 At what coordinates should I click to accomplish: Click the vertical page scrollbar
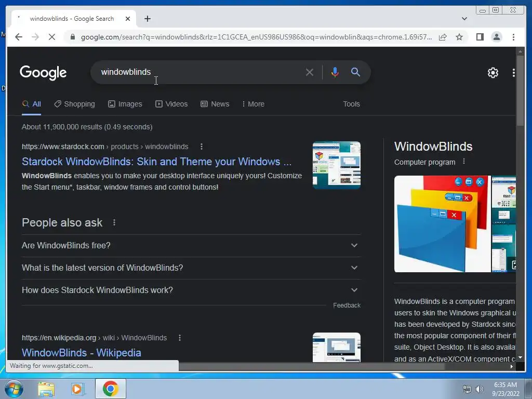(x=520, y=91)
